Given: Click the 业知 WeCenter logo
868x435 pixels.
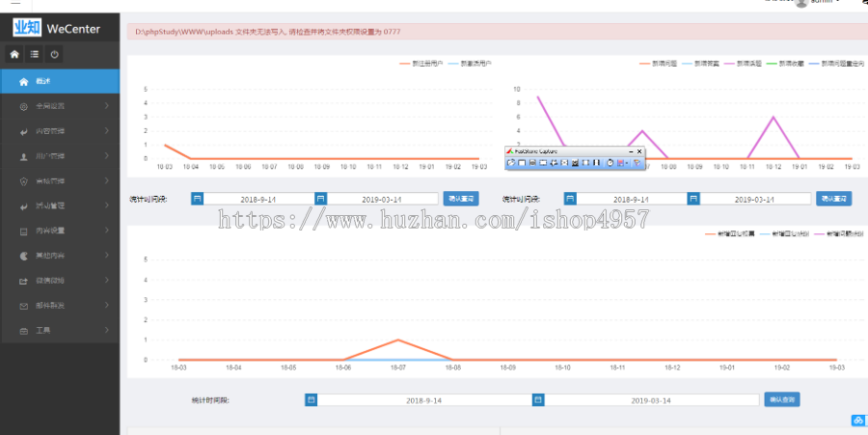Looking at the screenshot, I should (57, 28).
